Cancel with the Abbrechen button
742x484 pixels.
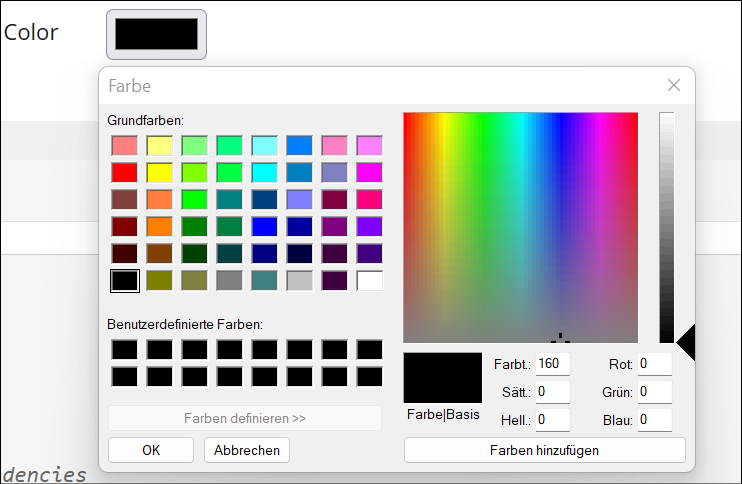pos(247,450)
